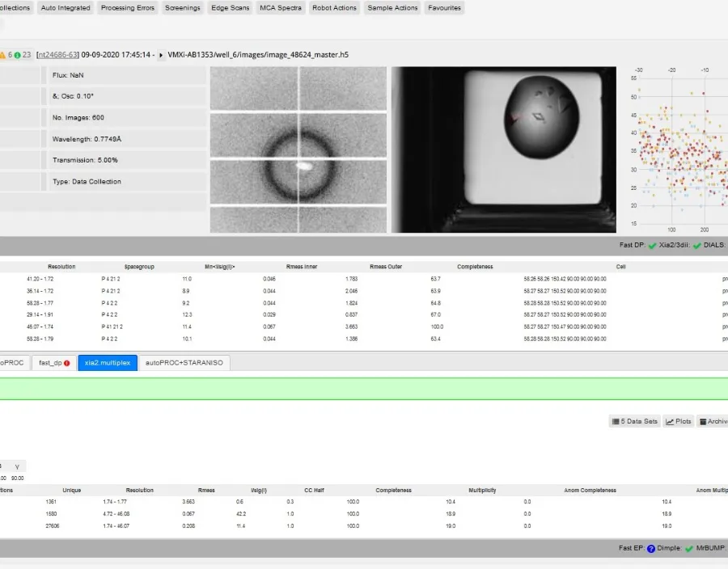Click the γ cell angle header

(17, 466)
